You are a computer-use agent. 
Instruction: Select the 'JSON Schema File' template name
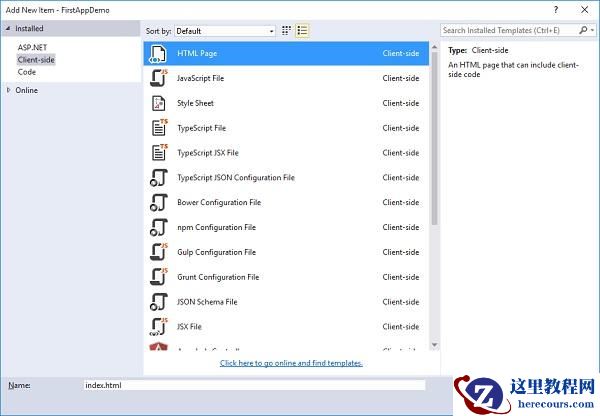coord(207,302)
